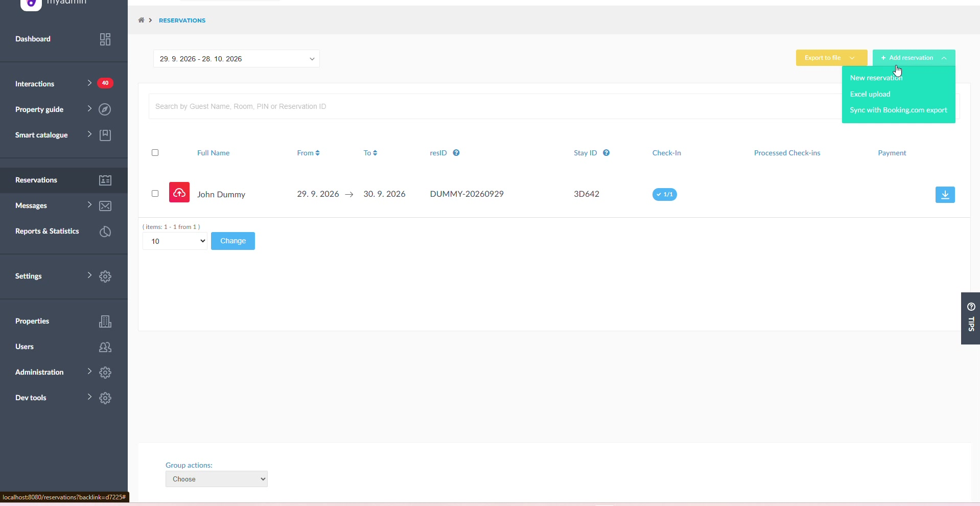This screenshot has height=506, width=980.
Task: Expand the Export to file dropdown
Action: (x=831, y=58)
